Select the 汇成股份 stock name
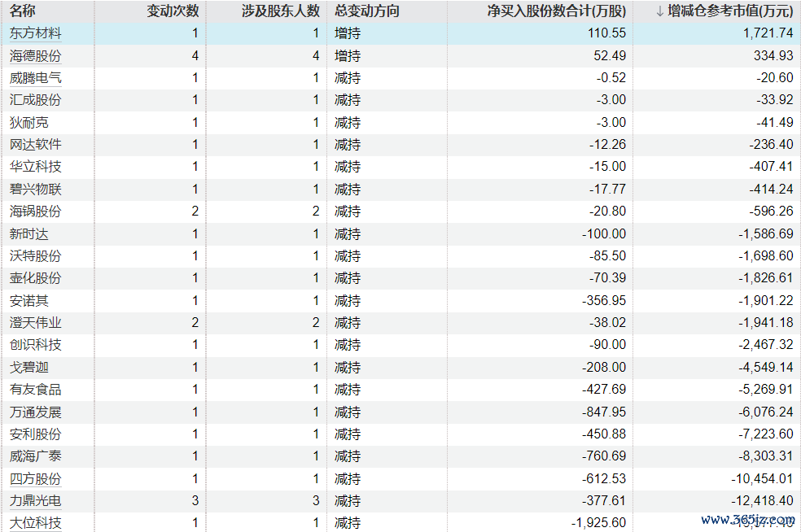This screenshot has width=801, height=532. (x=35, y=100)
